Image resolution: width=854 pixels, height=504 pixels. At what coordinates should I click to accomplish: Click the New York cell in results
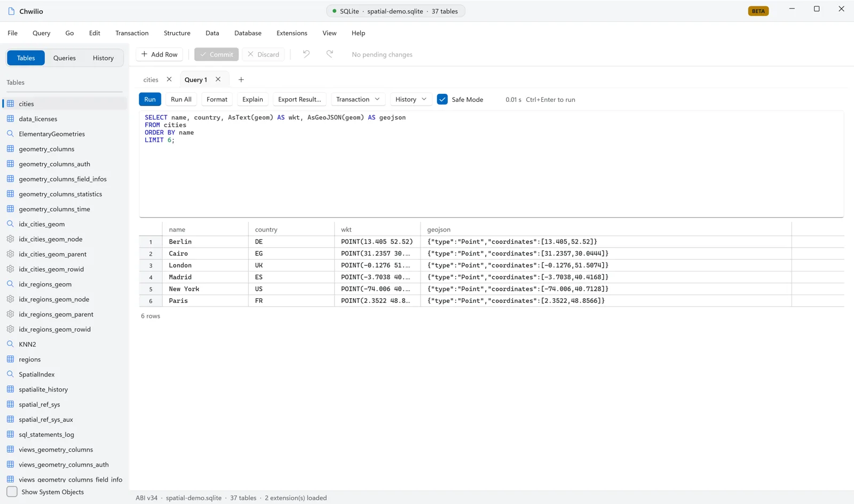click(x=205, y=289)
